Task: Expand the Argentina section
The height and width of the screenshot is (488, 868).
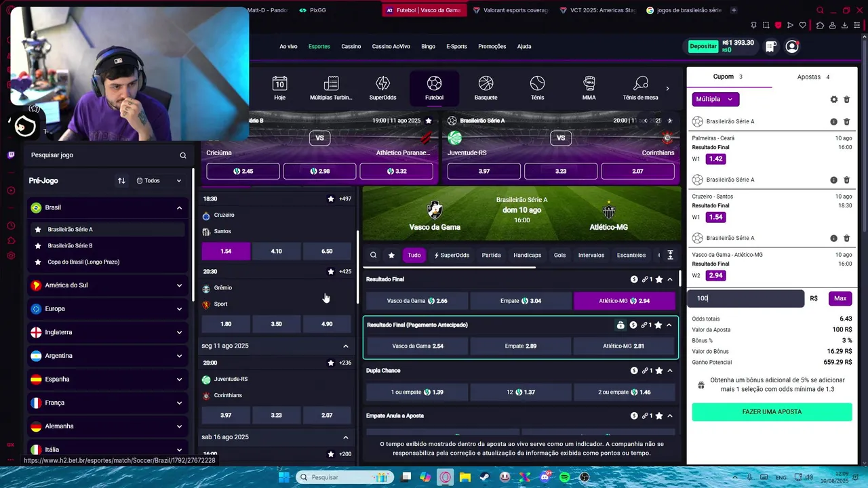Action: [x=179, y=356]
